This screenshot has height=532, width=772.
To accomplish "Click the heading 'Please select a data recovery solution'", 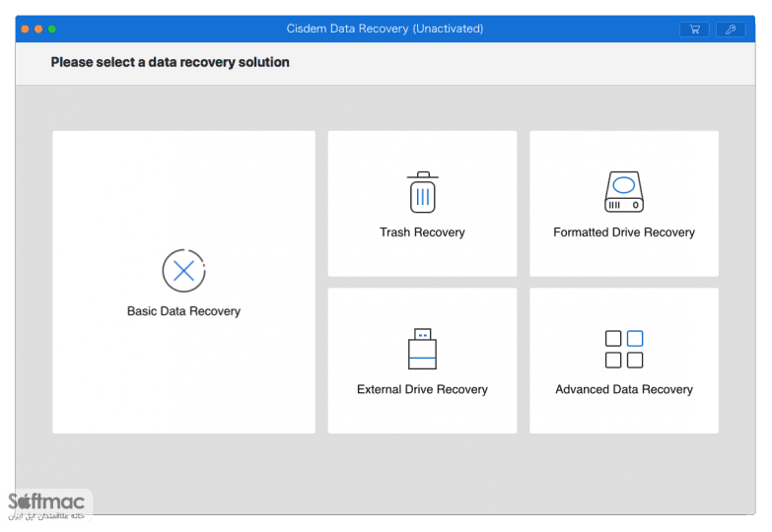I will click(x=170, y=62).
